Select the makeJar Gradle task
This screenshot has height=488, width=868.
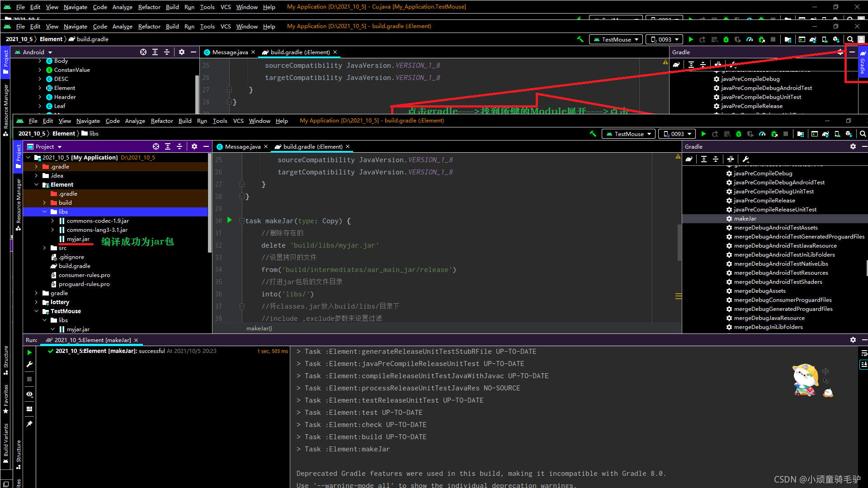pyautogui.click(x=745, y=219)
